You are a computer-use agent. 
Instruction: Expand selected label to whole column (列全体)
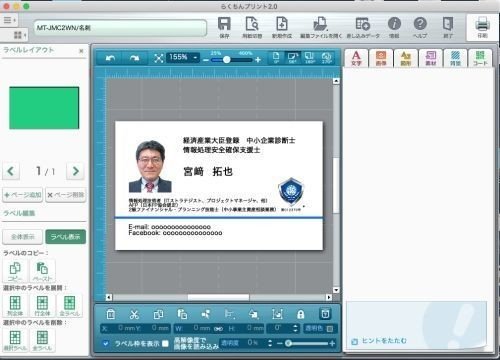(x=15, y=305)
